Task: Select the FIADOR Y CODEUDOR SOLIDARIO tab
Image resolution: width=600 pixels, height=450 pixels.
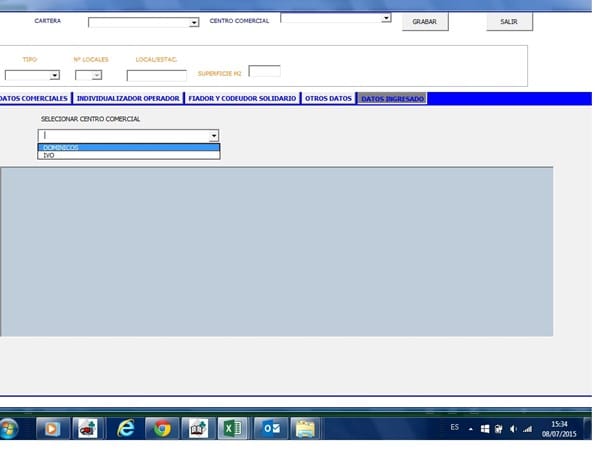Action: 242,98
